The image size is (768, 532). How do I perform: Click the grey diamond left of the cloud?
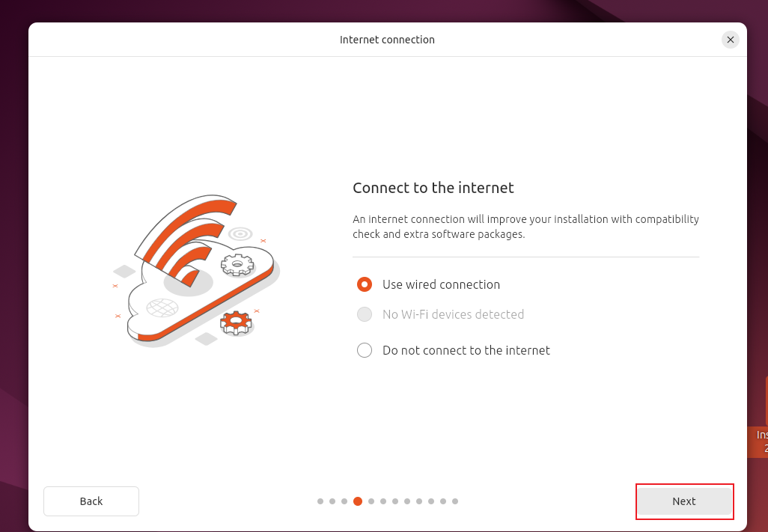tap(124, 271)
